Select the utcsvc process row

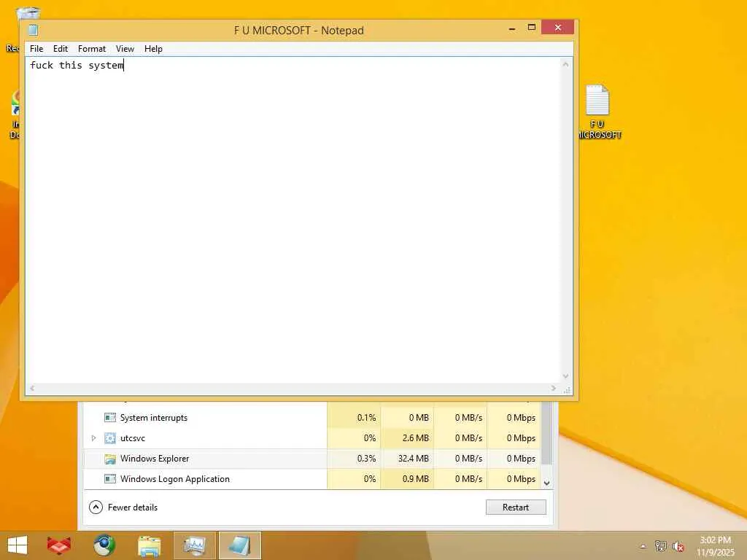pos(311,438)
